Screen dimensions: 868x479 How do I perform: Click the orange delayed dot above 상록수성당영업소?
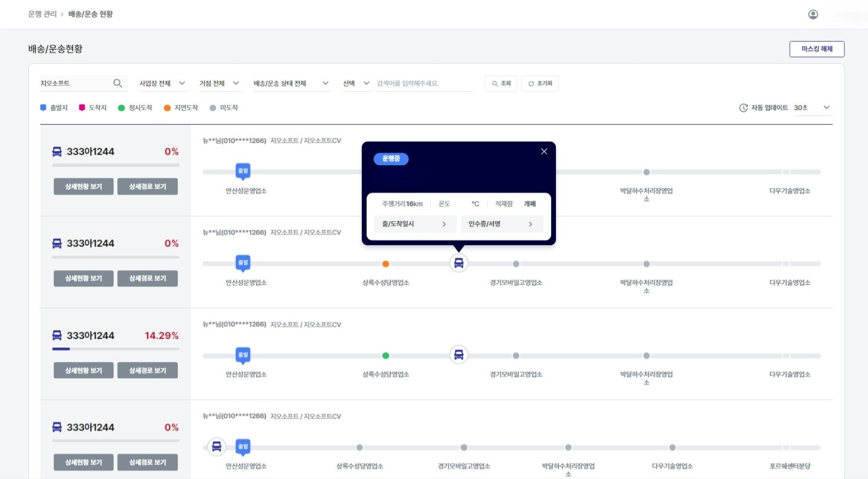pos(386,264)
